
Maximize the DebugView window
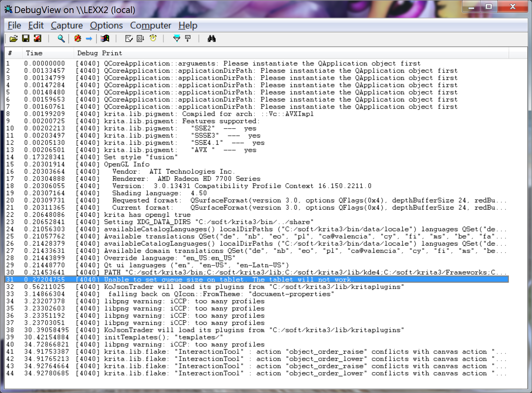pyautogui.click(x=489, y=7)
